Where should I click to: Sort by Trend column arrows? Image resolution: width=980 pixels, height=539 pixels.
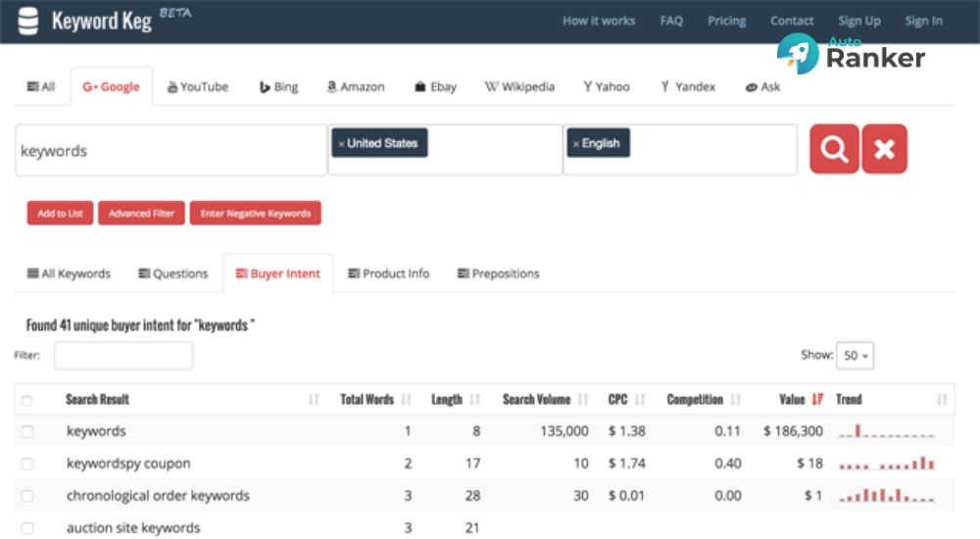942,400
